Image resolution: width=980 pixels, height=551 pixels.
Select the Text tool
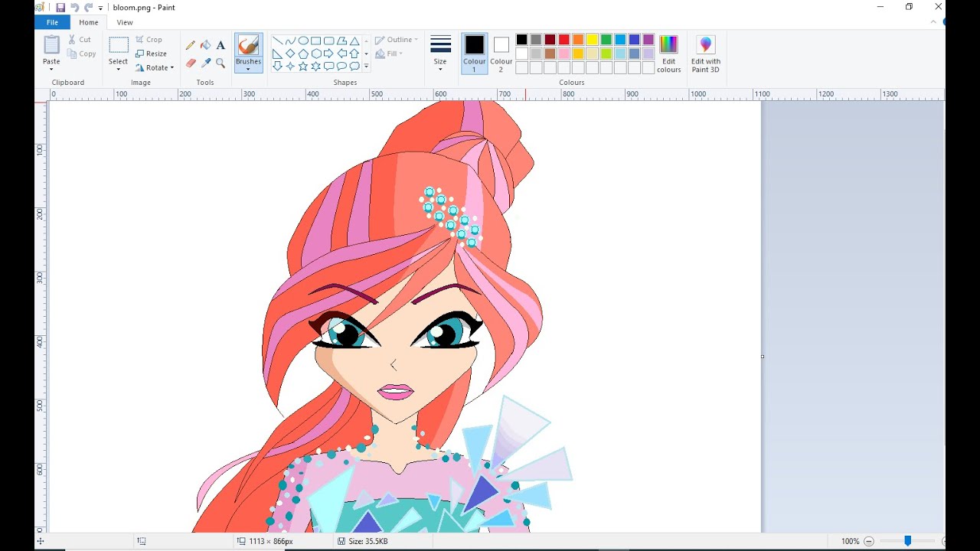pos(220,45)
